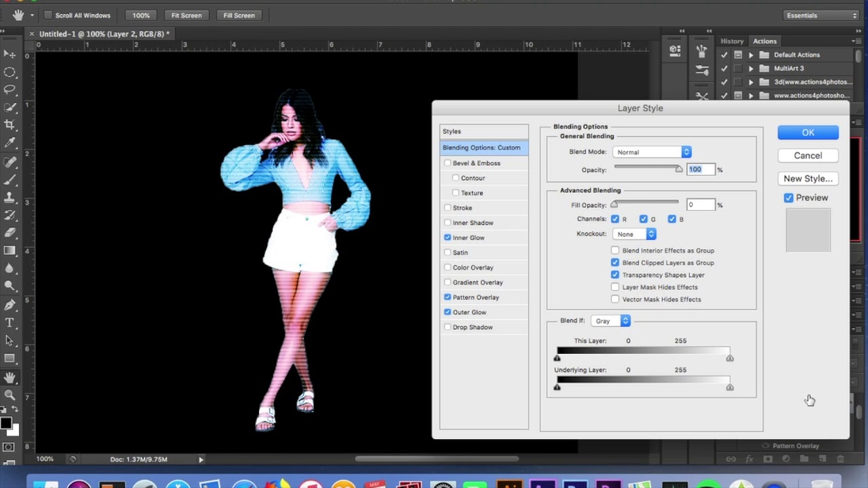Screen dimensions: 868x488
Task: Expand the Default Actions folder
Action: [x=751, y=55]
